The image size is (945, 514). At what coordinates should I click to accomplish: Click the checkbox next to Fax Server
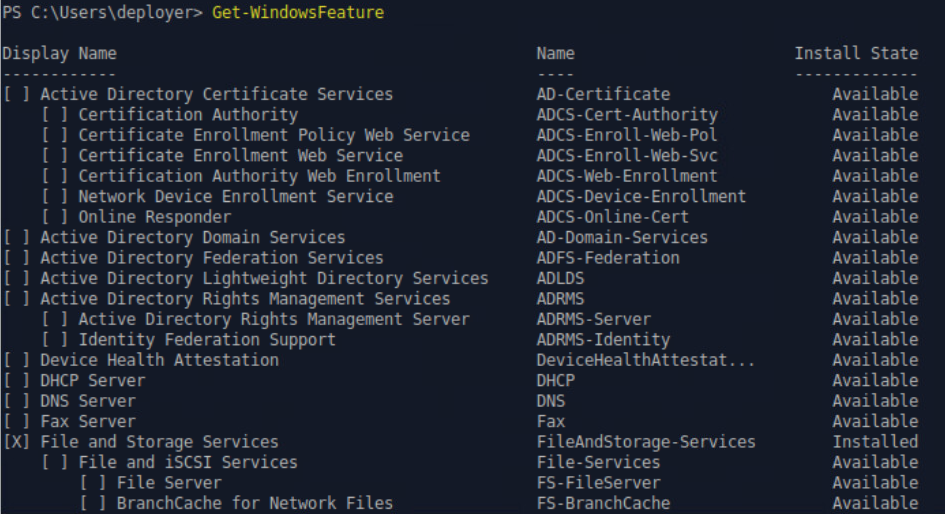17,422
